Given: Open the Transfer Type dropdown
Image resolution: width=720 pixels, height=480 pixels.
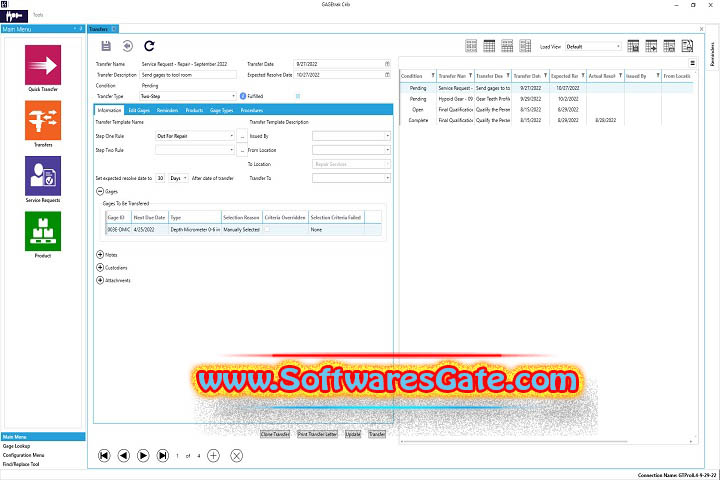Looking at the screenshot, I should (x=233, y=96).
